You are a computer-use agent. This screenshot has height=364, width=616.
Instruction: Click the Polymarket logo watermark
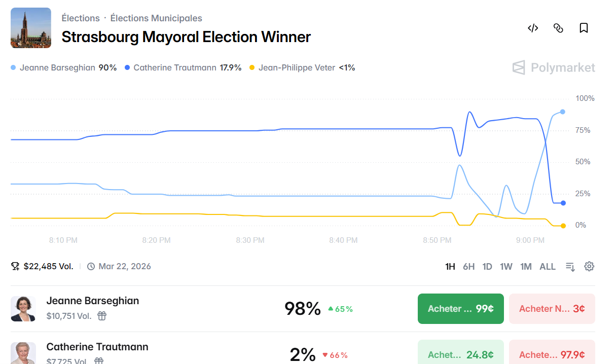pyautogui.click(x=554, y=67)
